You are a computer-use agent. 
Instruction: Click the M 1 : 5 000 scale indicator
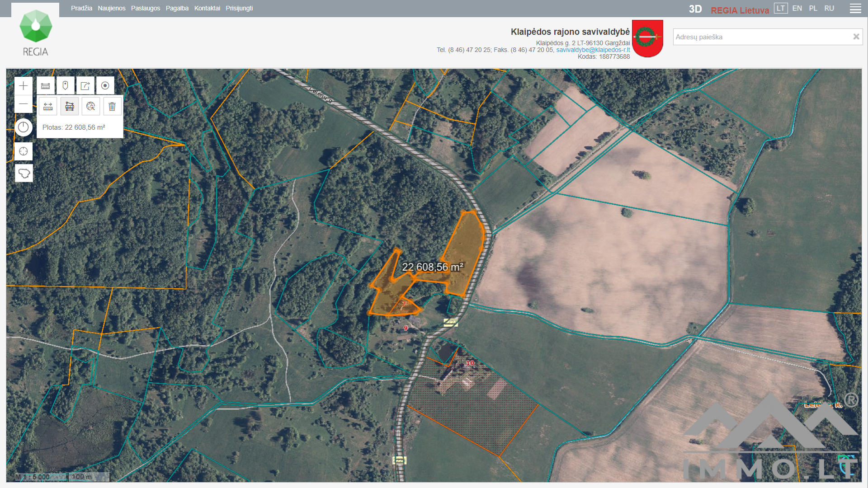(x=33, y=477)
